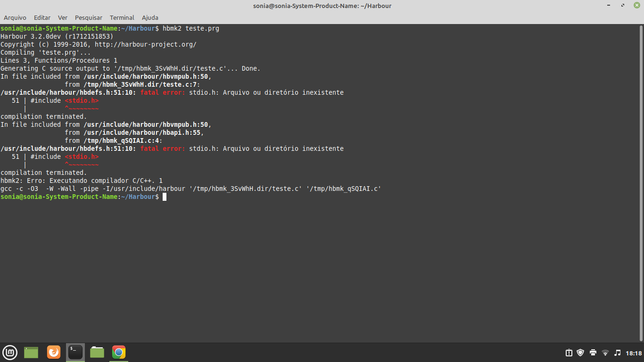Click the 'hbmk2: Erro: Executando compilador C/C++. 1' line
Image resolution: width=644 pixels, height=362 pixels.
point(82,181)
